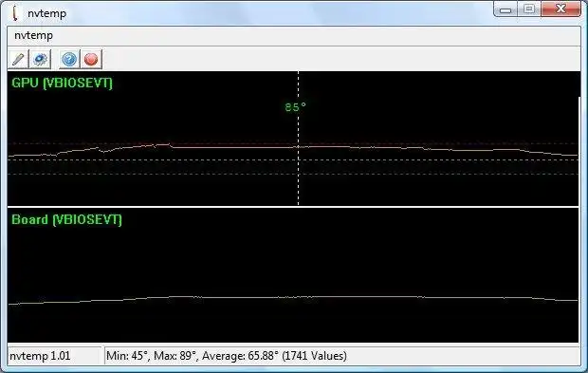This screenshot has width=588, height=373.
Task: Close the nvtemp window
Action: coord(560,9)
